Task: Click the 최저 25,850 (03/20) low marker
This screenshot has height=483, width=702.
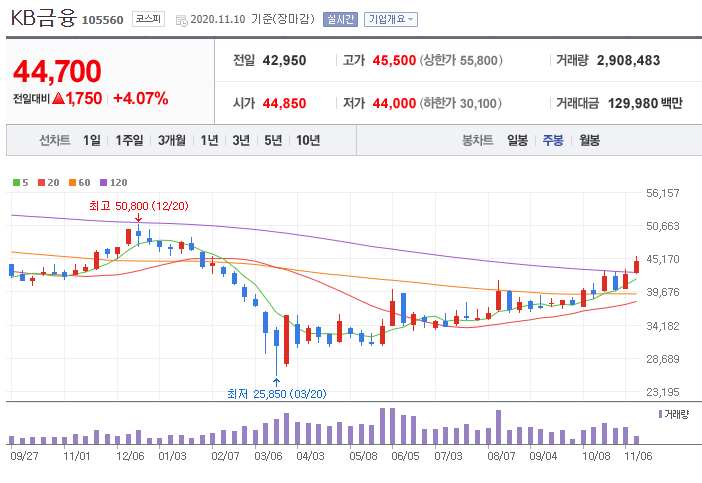Action: pos(277,394)
